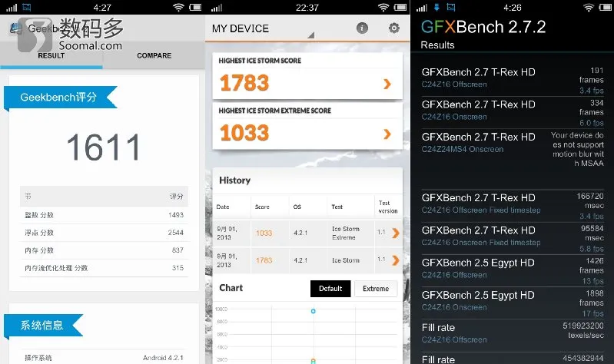
Task: Tap wifi icon in 3DMark status bar
Action: pos(383,7)
